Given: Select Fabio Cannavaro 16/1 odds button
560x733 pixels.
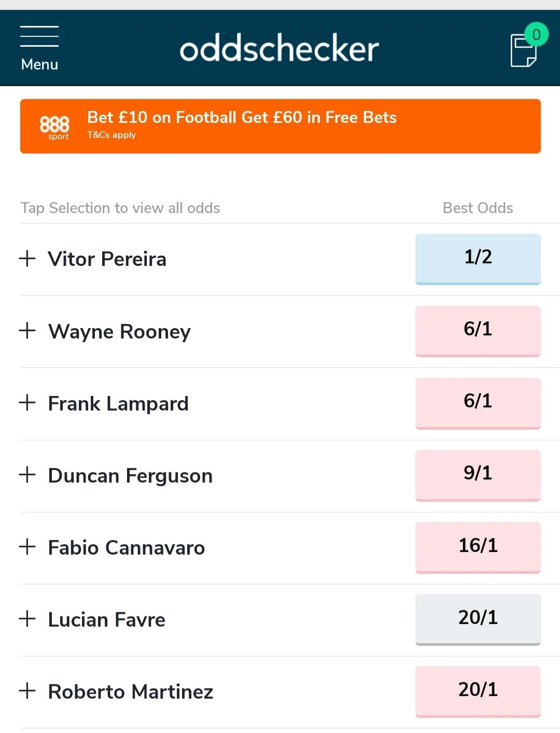Looking at the screenshot, I should pyautogui.click(x=478, y=546).
